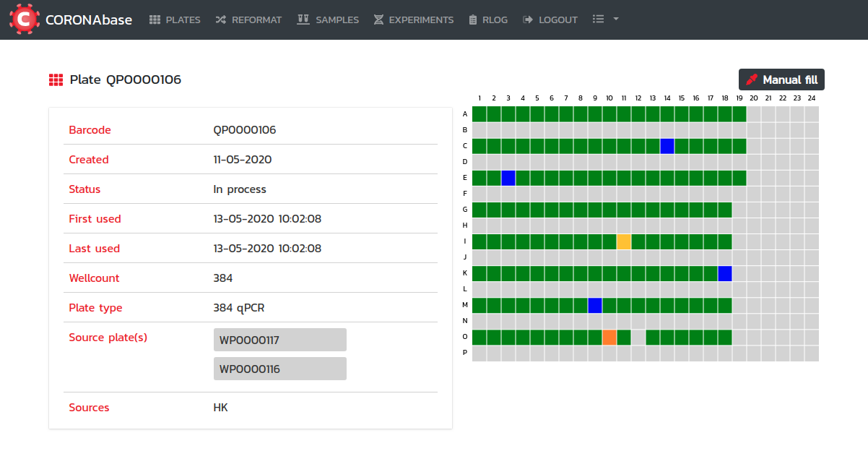Expand the list dropdown menu in navbar
The width and height of the screenshot is (868, 472).
point(605,20)
